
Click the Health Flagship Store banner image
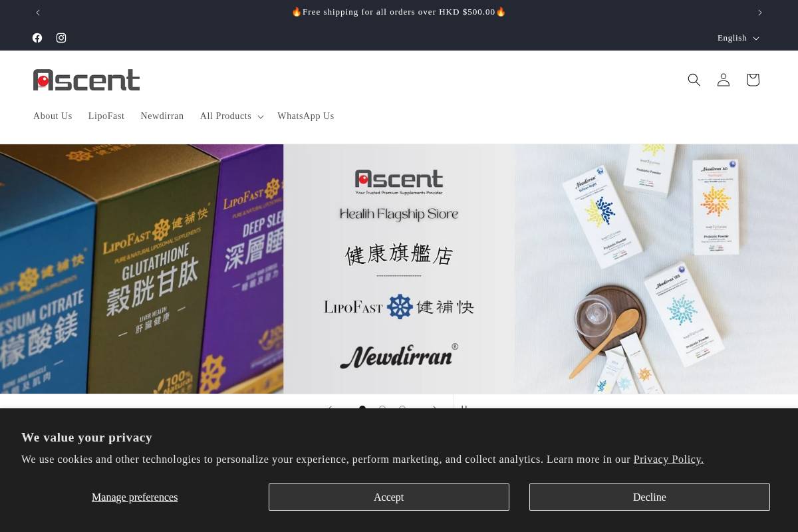[x=399, y=269]
